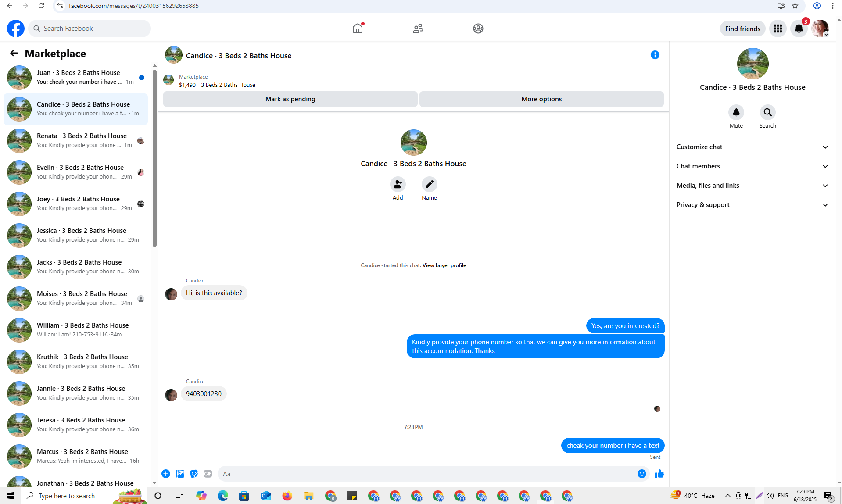Expand the Chat members section

[x=752, y=166]
